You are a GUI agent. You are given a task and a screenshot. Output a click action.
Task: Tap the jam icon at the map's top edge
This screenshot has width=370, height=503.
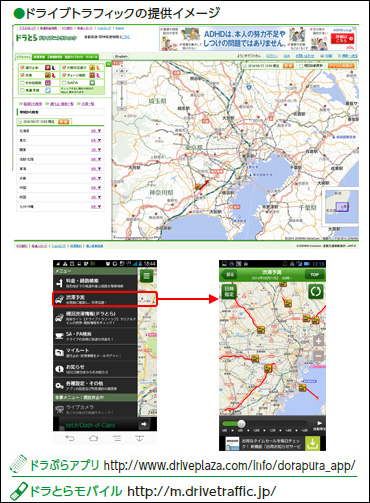[x=283, y=284]
